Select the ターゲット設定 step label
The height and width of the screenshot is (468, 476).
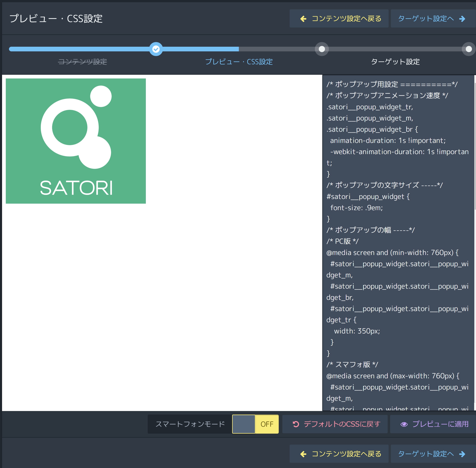pyautogui.click(x=395, y=61)
